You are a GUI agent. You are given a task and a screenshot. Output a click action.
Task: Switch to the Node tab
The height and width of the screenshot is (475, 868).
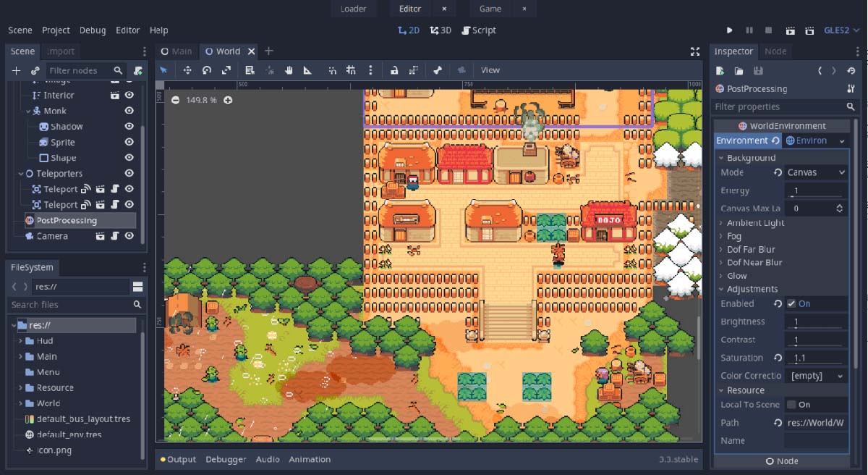click(x=775, y=51)
